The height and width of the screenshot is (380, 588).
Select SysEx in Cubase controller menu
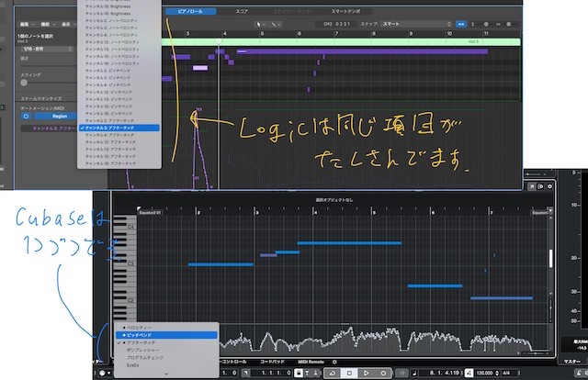coord(166,365)
